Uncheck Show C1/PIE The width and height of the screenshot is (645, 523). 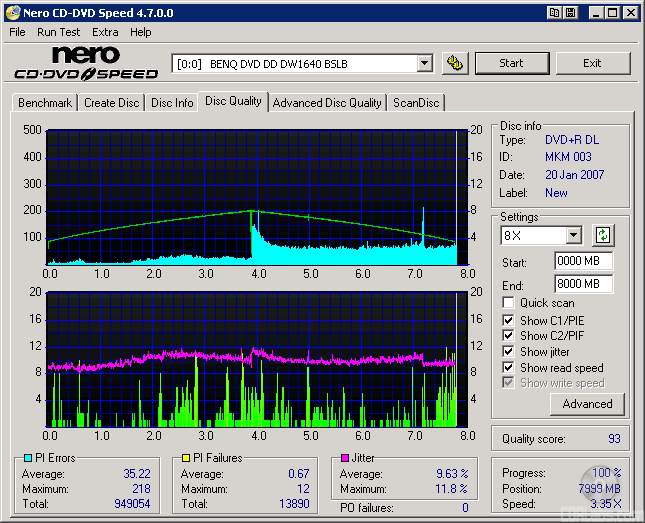509,320
